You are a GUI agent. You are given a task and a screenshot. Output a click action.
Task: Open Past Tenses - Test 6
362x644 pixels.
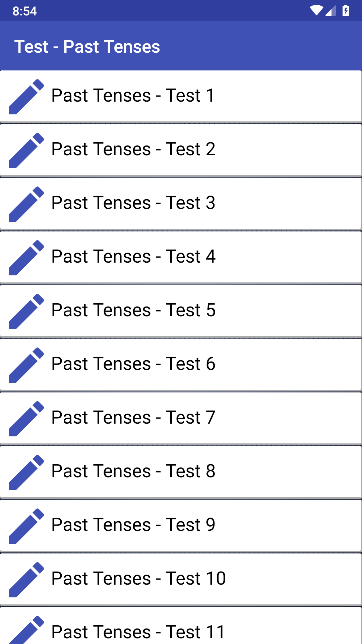coord(181,365)
